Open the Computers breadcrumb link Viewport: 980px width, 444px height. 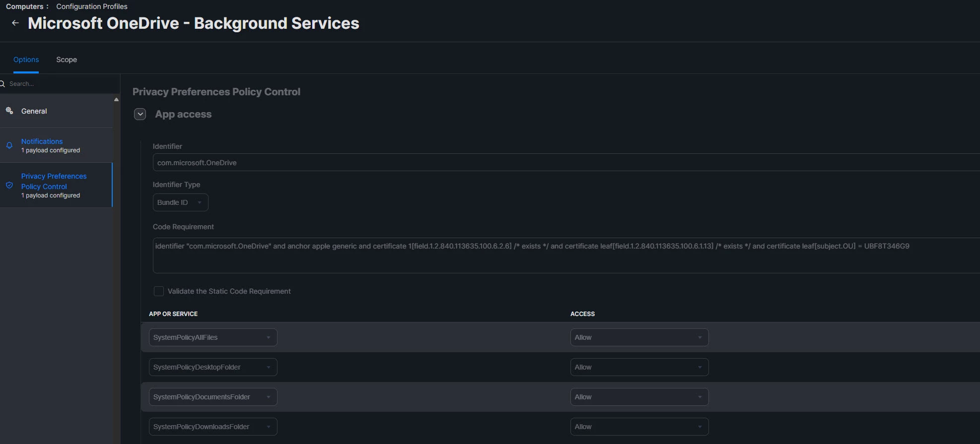(x=24, y=6)
